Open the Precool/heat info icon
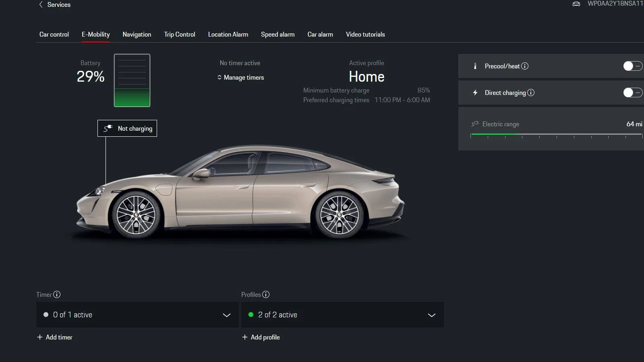This screenshot has height=362, width=644. (x=525, y=66)
